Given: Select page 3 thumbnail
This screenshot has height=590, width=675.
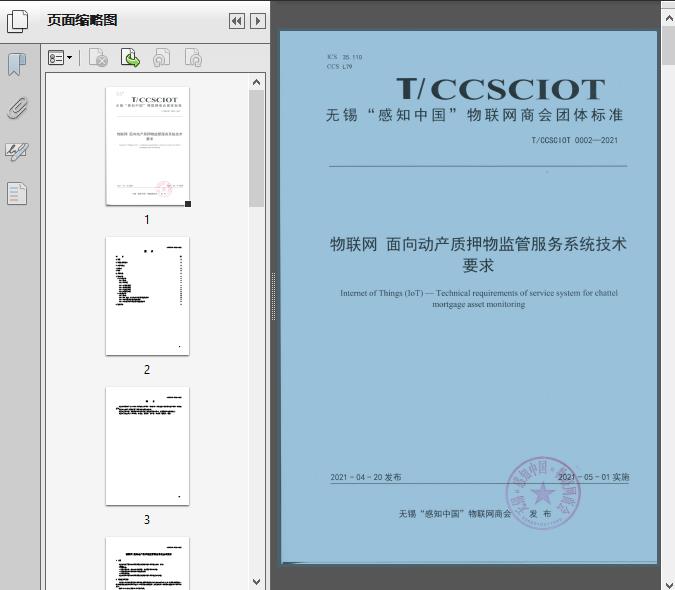Looking at the screenshot, I should 147,446.
